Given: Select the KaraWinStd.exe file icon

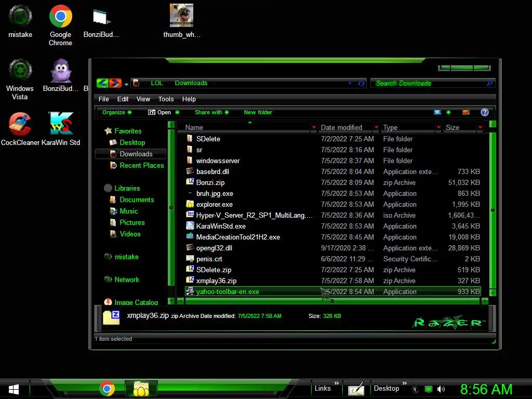Looking at the screenshot, I should coord(190,225).
